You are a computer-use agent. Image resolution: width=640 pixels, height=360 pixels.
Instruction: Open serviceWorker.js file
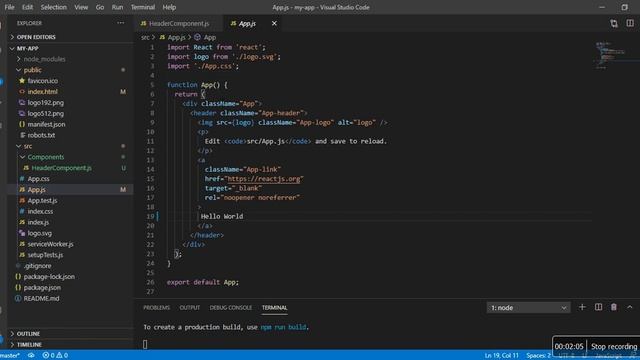(x=50, y=244)
